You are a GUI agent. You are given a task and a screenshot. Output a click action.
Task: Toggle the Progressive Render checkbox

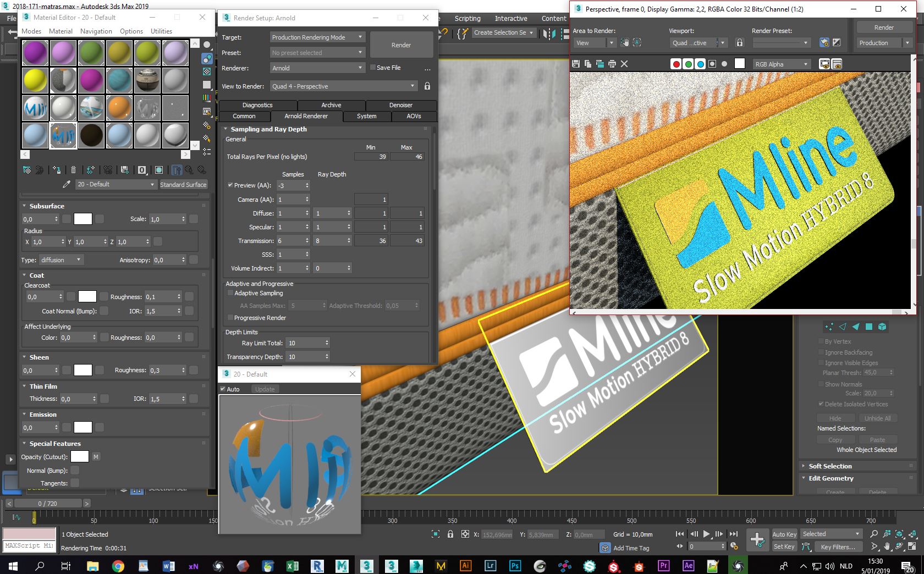(230, 318)
